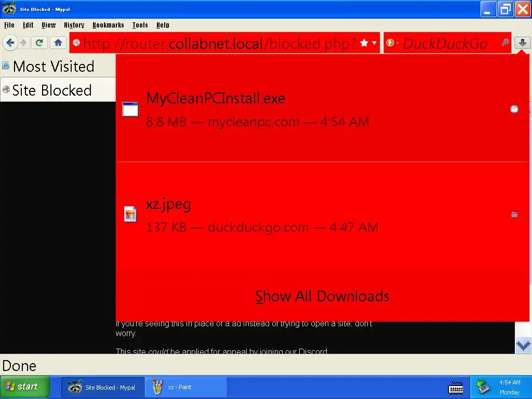This screenshot has height=399, width=532.
Task: Open the Tools menu
Action: pyautogui.click(x=140, y=25)
